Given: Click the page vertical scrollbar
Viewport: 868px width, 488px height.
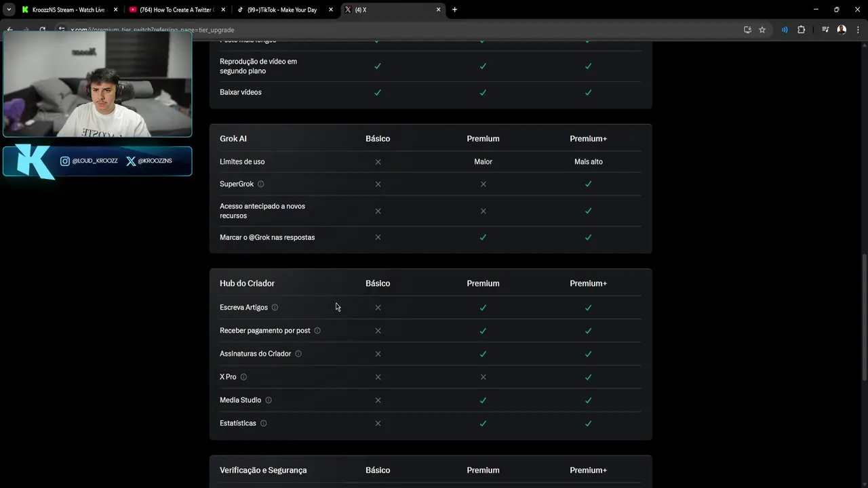Looking at the screenshot, I should coord(864,317).
